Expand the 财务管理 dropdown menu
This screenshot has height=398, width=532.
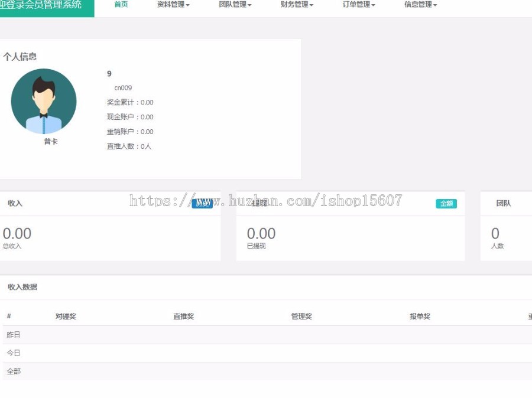point(297,4)
